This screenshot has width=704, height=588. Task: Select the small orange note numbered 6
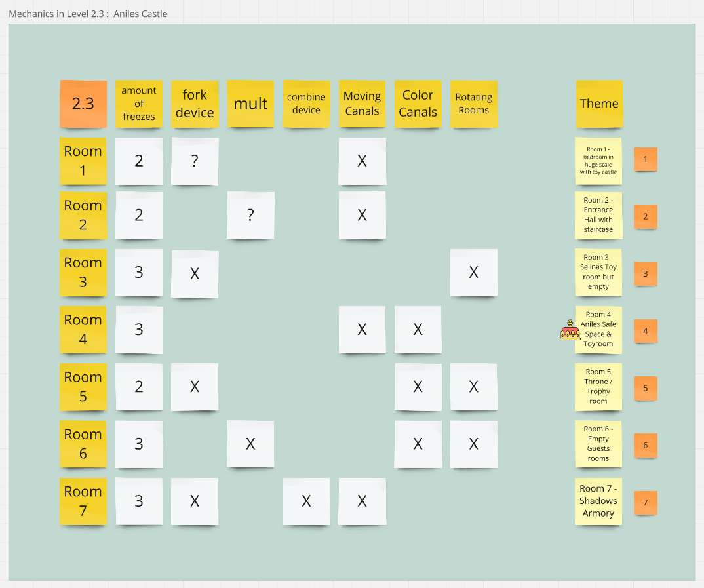(x=645, y=445)
